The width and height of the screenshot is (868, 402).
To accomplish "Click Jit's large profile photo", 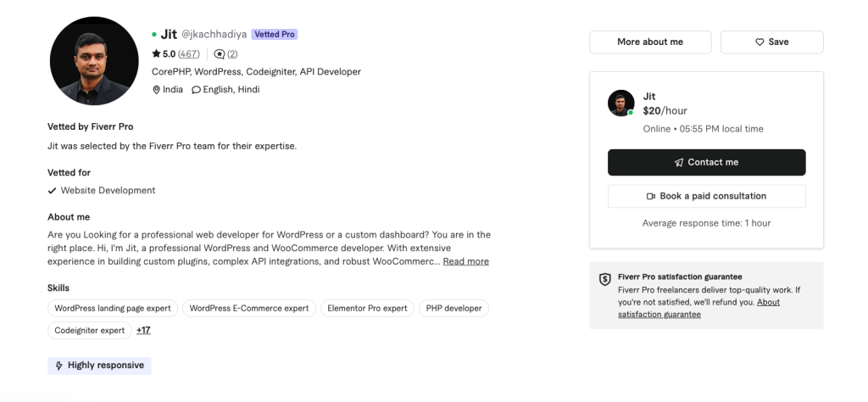I will click(94, 61).
